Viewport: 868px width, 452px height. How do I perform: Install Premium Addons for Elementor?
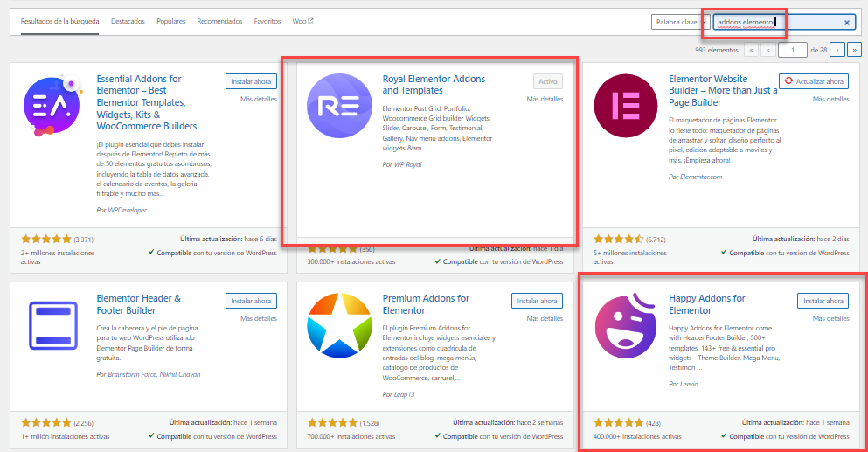[x=537, y=301]
